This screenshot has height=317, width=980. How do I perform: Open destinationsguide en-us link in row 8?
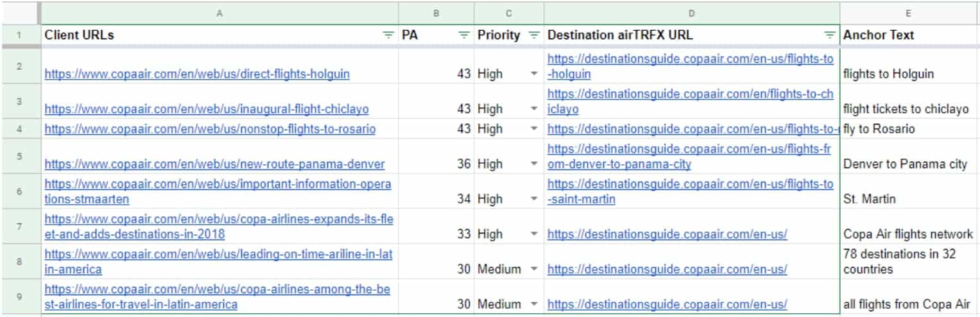pos(667,270)
